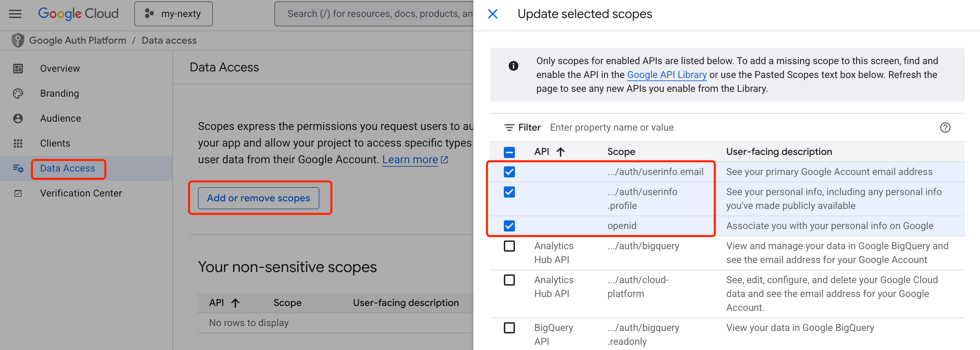980x350 pixels.
Task: Toggle the select-all scopes header checkbox
Action: 509,152
